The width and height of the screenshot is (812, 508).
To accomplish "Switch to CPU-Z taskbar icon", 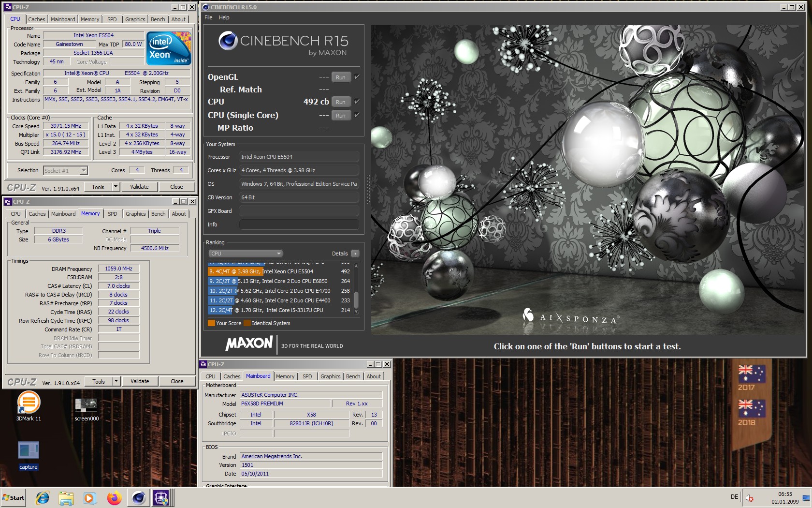I will click(x=161, y=498).
